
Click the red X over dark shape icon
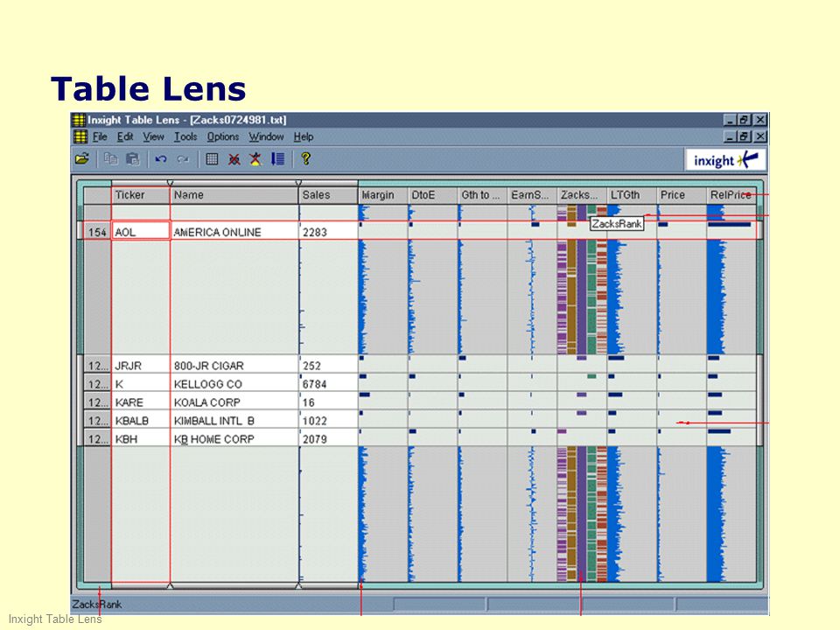tap(234, 158)
